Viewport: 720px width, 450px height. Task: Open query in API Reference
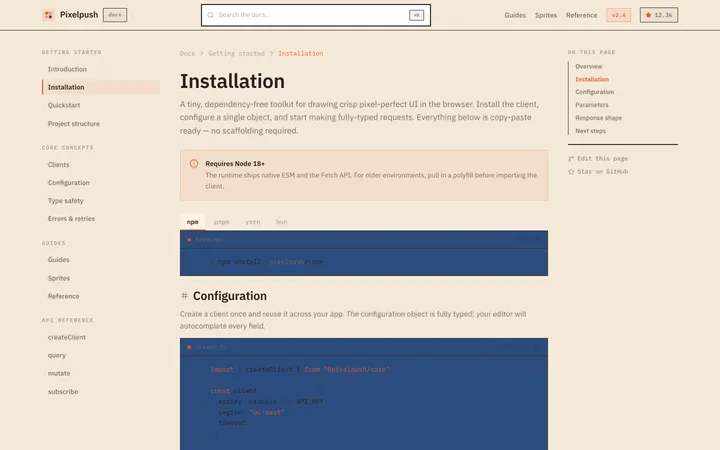[101, 355]
